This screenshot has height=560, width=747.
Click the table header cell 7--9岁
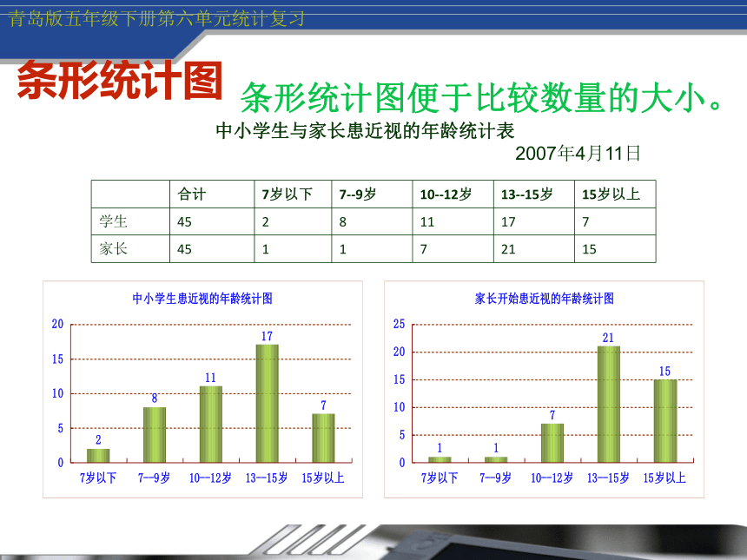coord(357,194)
